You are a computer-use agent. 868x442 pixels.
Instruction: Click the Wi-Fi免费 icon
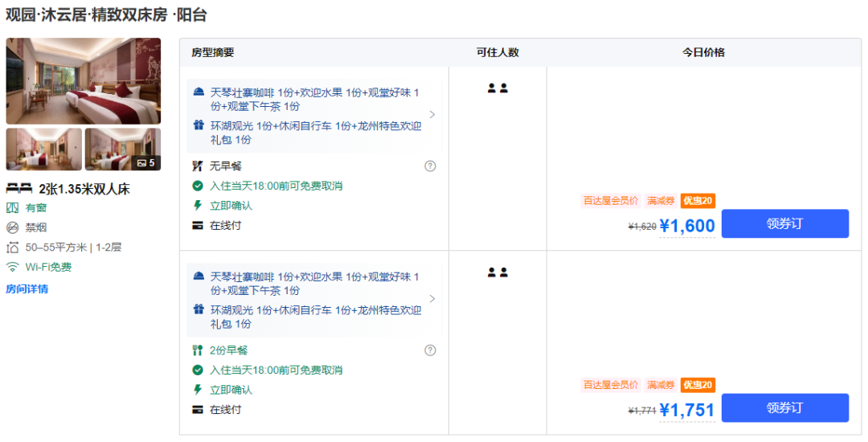tap(13, 268)
